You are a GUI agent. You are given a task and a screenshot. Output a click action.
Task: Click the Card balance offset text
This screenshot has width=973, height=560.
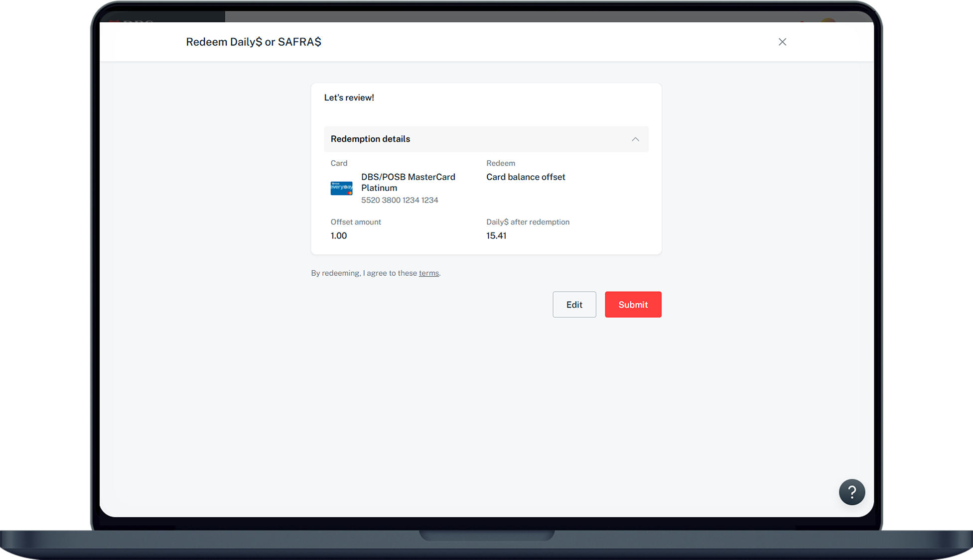[526, 177]
